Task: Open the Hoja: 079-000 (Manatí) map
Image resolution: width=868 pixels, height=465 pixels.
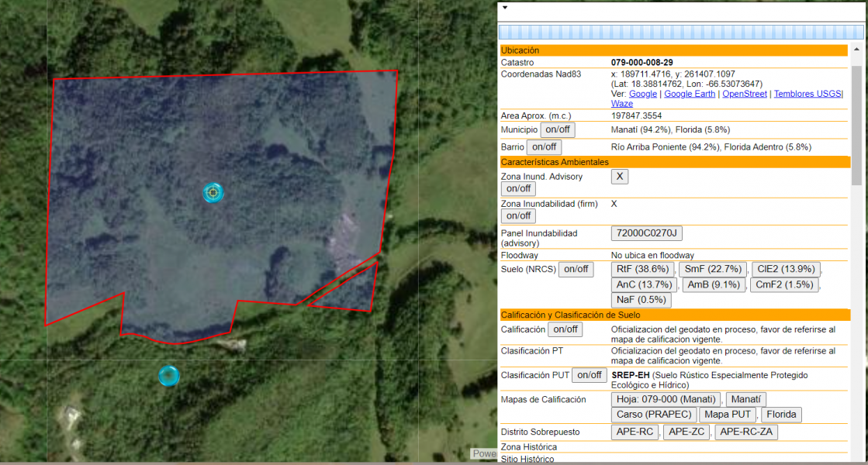Action: 665,398
